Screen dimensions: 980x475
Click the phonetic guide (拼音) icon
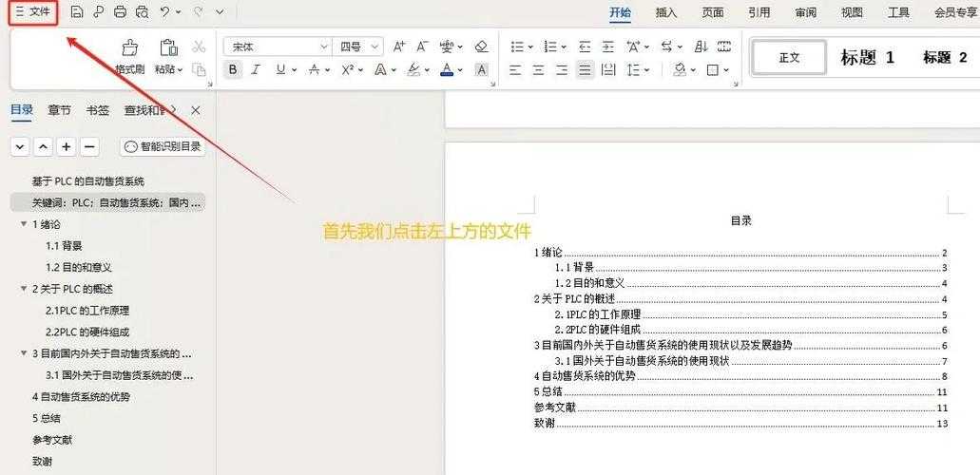(446, 47)
